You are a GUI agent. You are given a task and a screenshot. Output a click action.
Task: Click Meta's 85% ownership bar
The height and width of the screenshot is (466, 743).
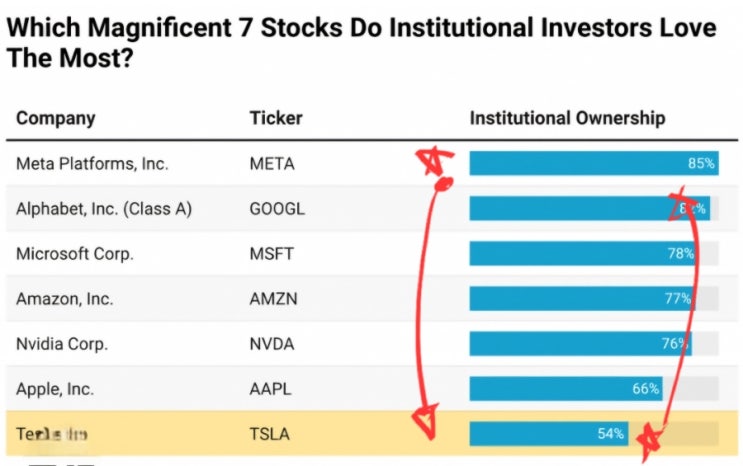pyautogui.click(x=590, y=163)
